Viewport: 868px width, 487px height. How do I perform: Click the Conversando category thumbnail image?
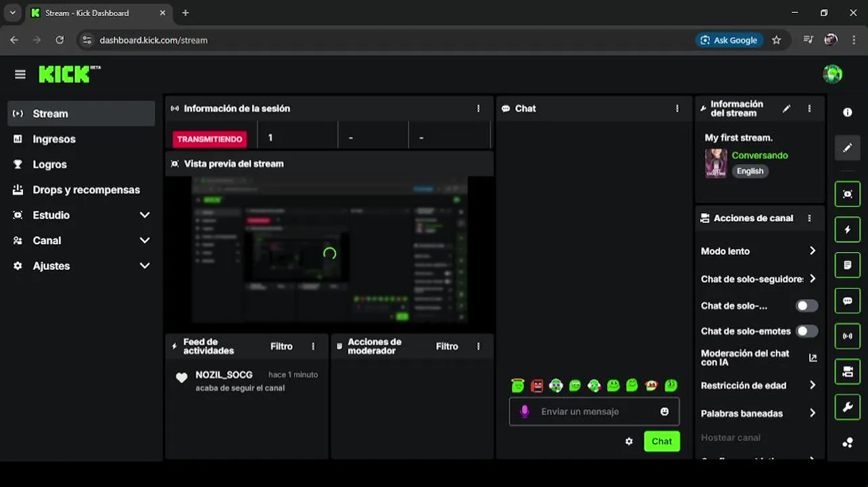point(716,163)
